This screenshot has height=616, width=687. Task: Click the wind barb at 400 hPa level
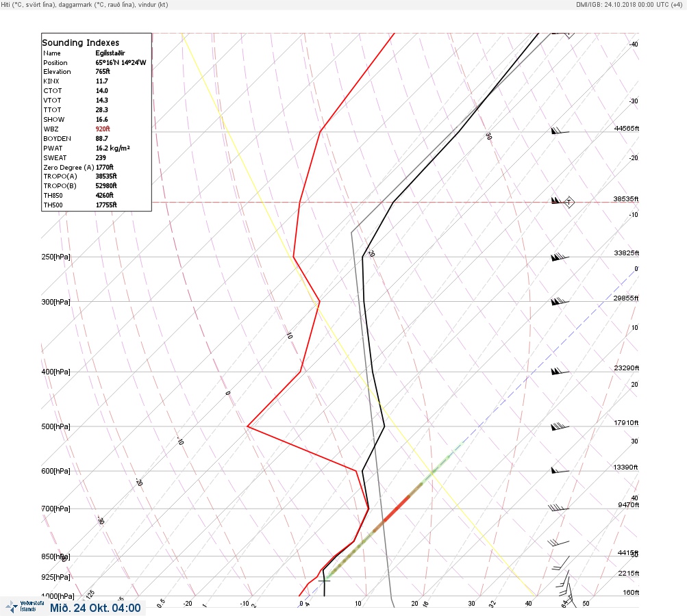[560, 371]
